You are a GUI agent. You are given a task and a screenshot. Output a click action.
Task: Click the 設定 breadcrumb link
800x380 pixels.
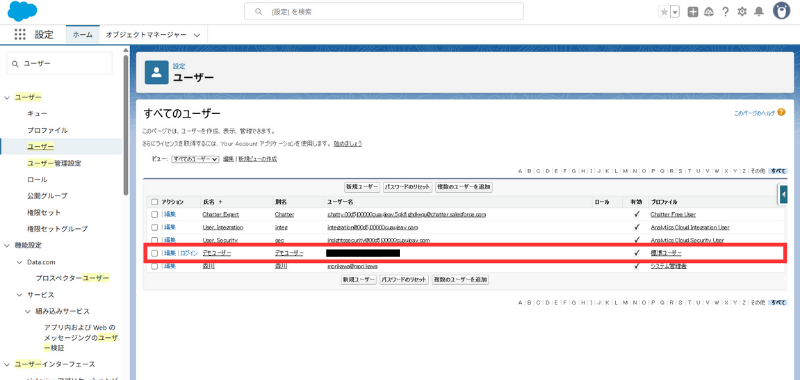[x=179, y=66]
